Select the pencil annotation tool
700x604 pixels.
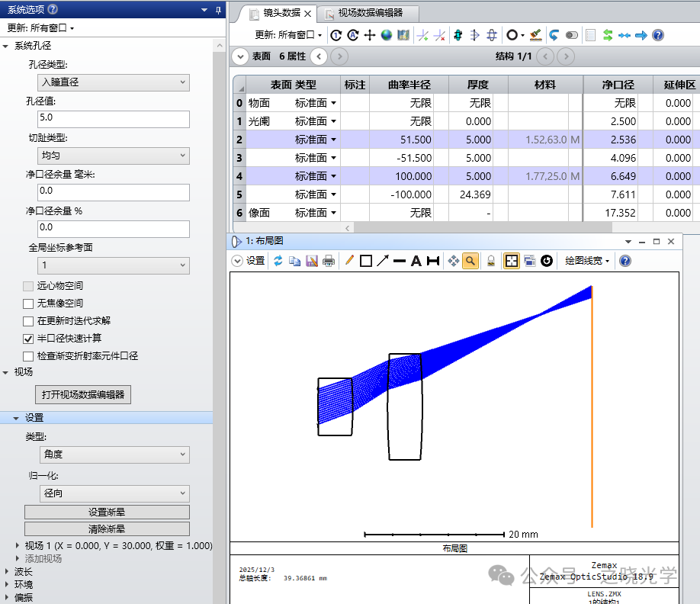[349, 261]
